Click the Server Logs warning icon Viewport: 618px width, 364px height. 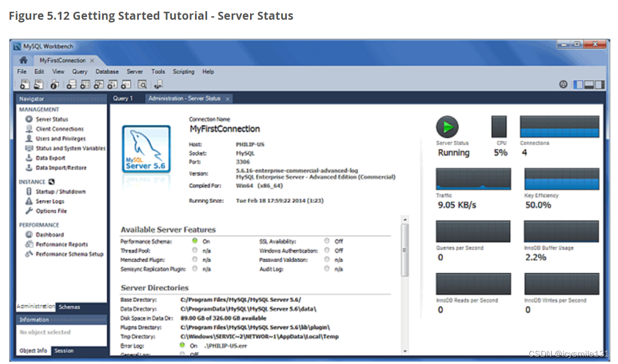pyautogui.click(x=29, y=201)
